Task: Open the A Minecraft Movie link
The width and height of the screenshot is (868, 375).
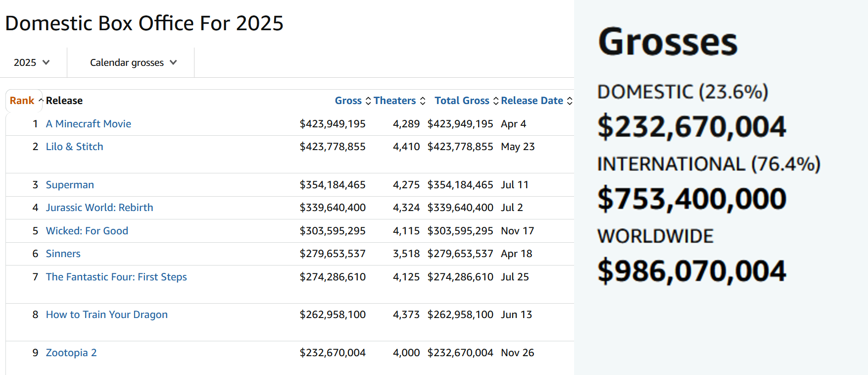Action: click(x=89, y=124)
